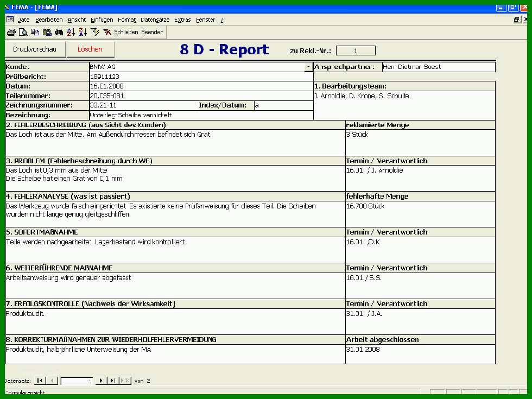The width and height of the screenshot is (532, 399).
Task: Click the Datum field 16.01.2008
Action: click(x=201, y=86)
